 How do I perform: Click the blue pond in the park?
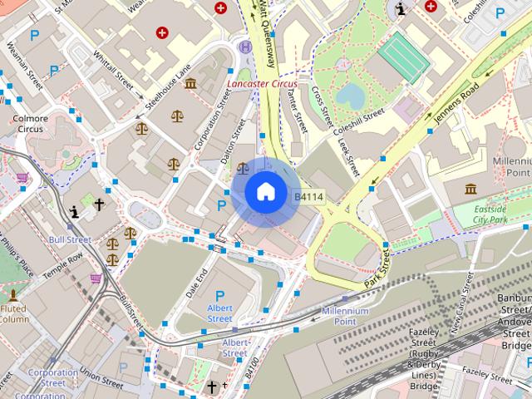click(x=351, y=96)
